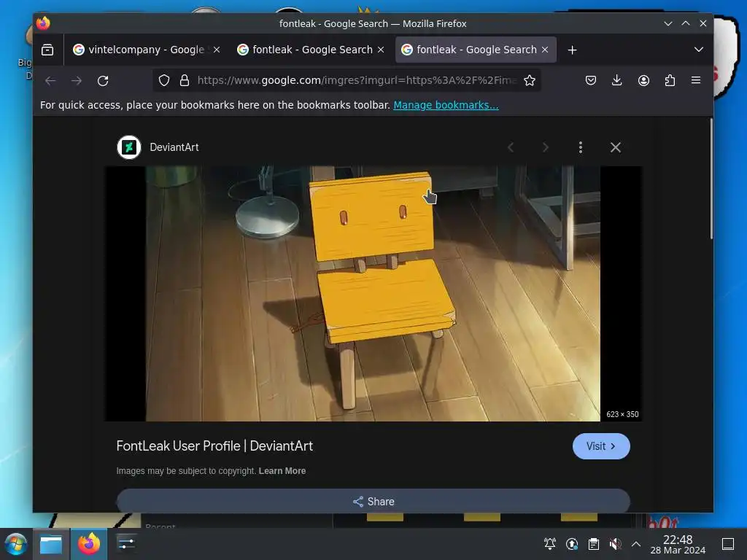Open Firefox account menu

(x=643, y=80)
